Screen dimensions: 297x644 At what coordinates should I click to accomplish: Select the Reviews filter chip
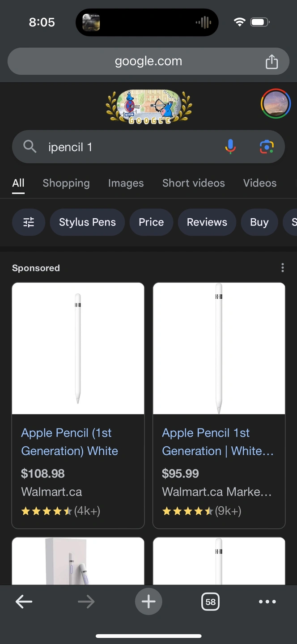click(x=207, y=222)
